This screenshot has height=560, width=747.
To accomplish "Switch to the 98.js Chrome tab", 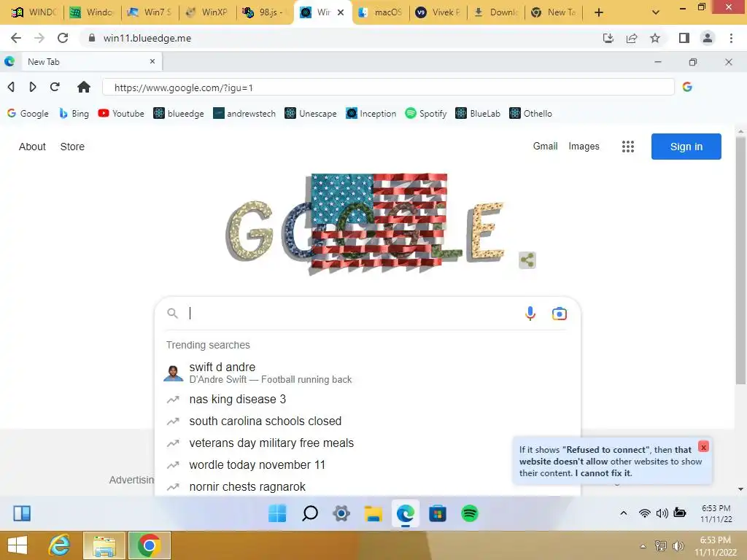I will coord(266,12).
